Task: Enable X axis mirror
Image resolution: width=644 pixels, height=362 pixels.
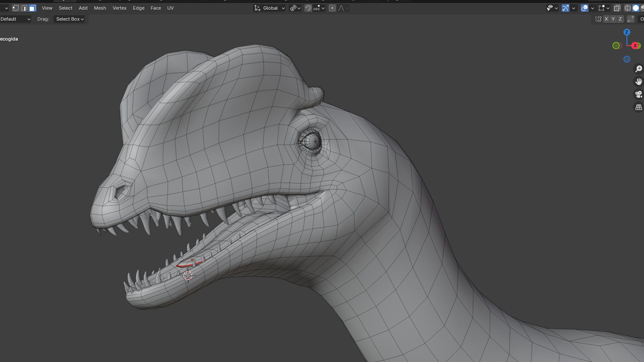Action: [606, 19]
